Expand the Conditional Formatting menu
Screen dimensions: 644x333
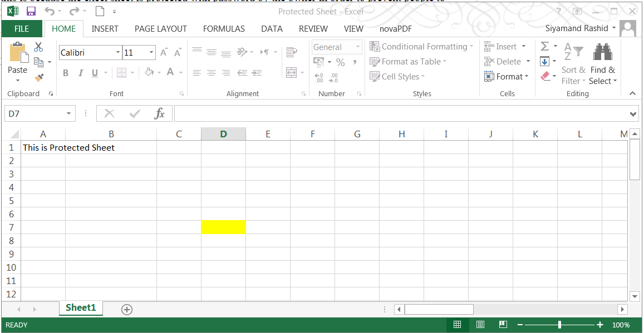pyautogui.click(x=422, y=46)
